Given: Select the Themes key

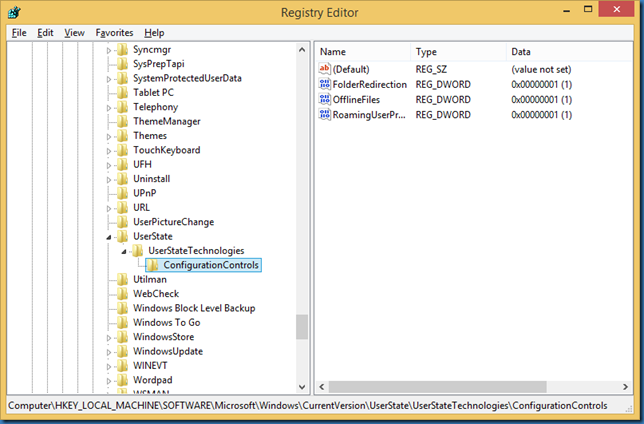Looking at the screenshot, I should pos(150,136).
